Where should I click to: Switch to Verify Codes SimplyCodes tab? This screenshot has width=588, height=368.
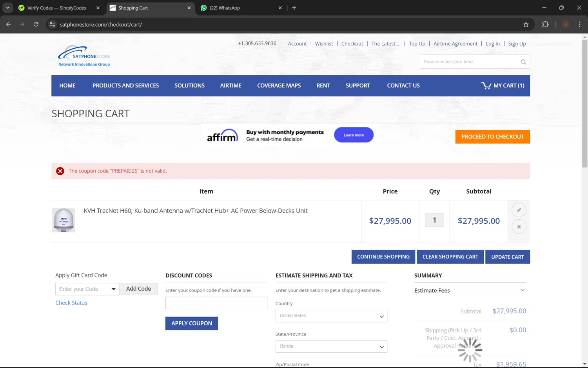coord(56,8)
